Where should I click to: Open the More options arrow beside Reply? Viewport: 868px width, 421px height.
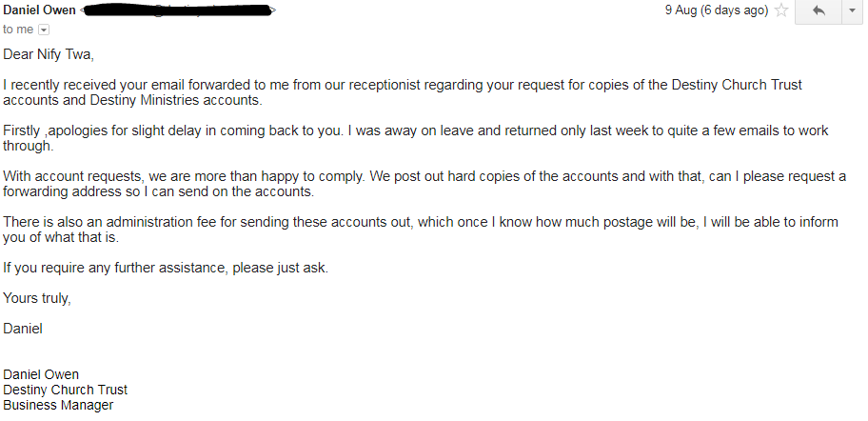[x=852, y=11]
